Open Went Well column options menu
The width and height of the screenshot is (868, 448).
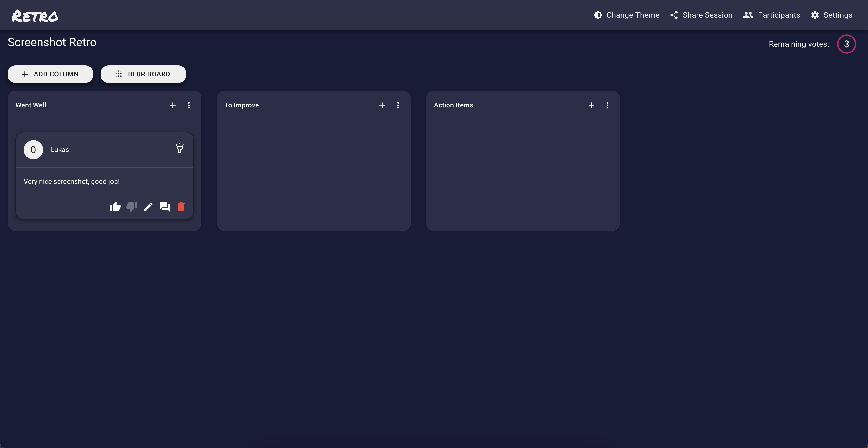(189, 105)
